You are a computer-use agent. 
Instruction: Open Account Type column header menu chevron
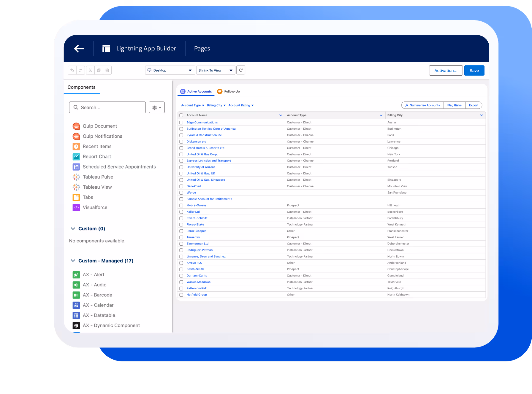(381, 115)
